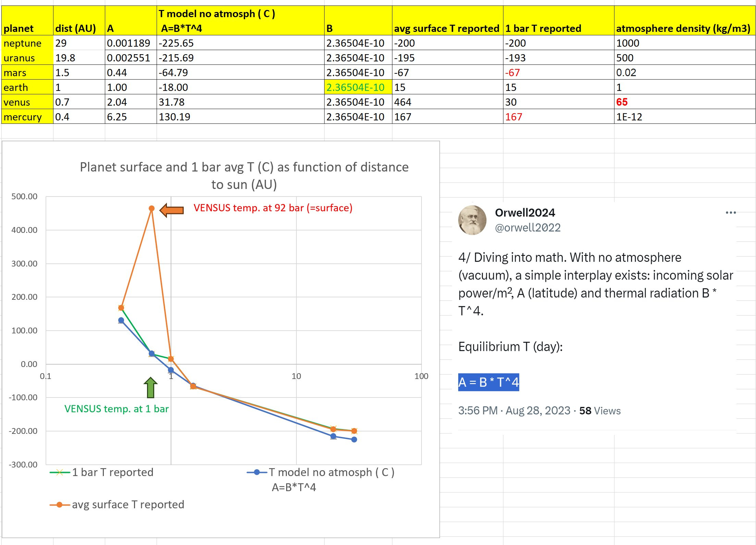Screen dimensions: 756x545
Task: Click the red label 'VENSUS temp. at 92 bar (=surface)'
Action: coord(273,208)
